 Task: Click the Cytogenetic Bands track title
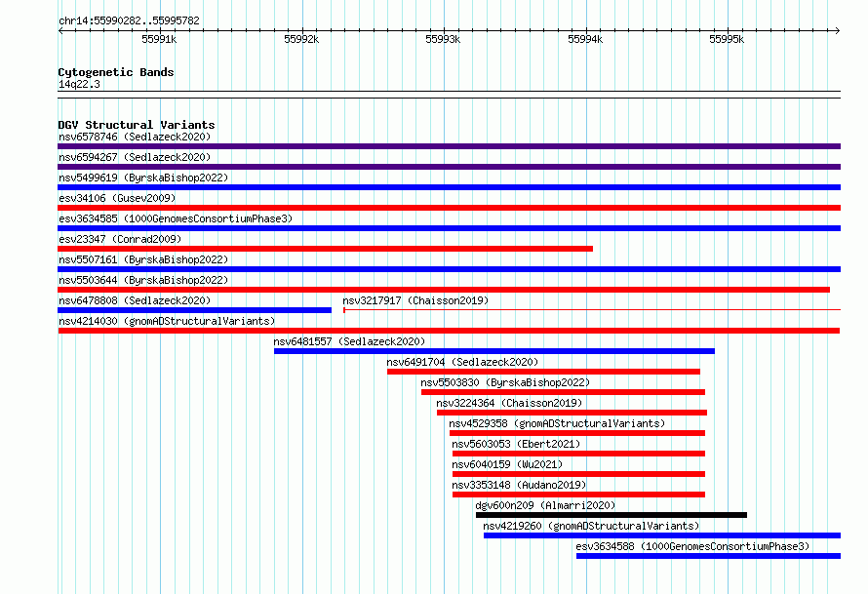coord(116,72)
